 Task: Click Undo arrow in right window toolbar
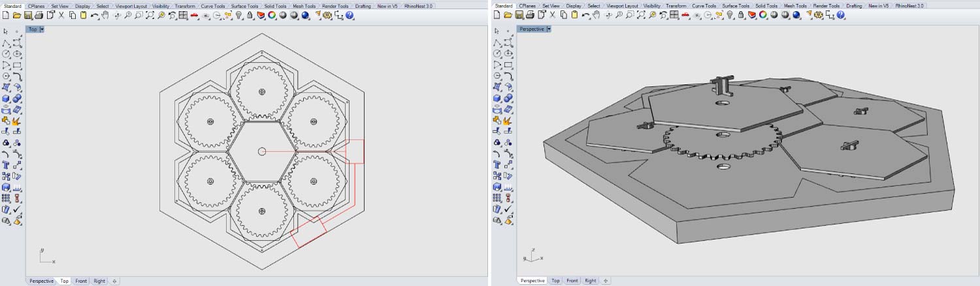586,15
